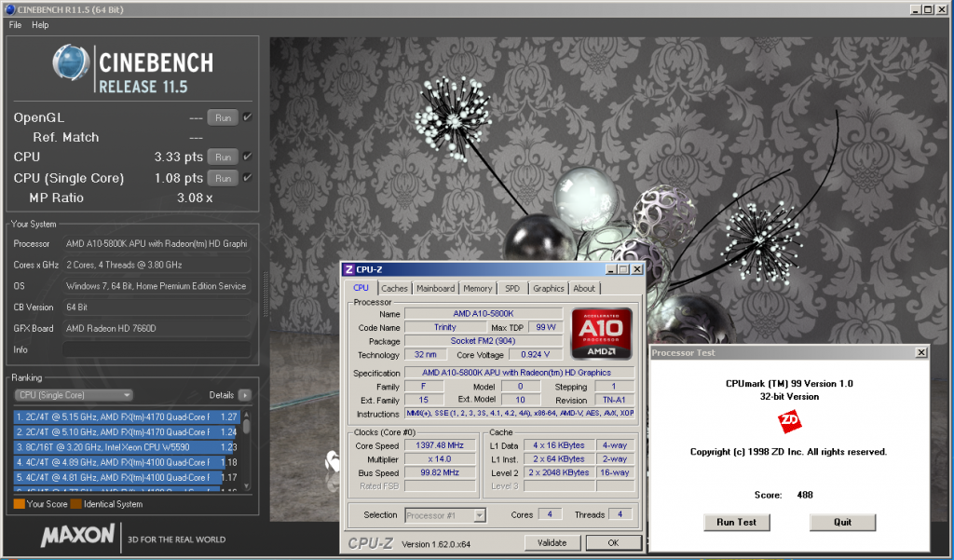954x560 pixels.
Task: Select ranking row 4, FX-4100 at 4.89 GHz
Action: coord(127,462)
